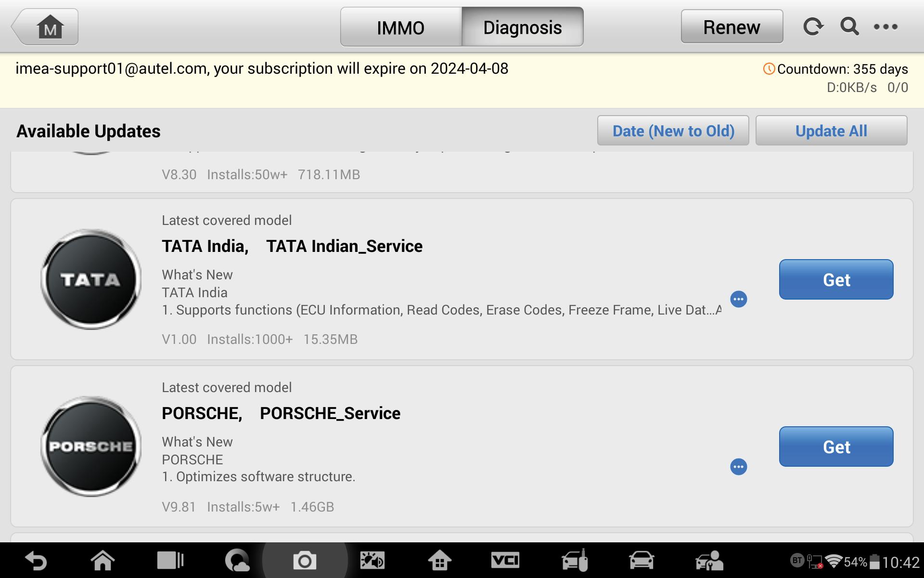This screenshot has width=924, height=578.
Task: Click V1.00 Installs:1000+ 15.35MB line
Action: coord(260,339)
